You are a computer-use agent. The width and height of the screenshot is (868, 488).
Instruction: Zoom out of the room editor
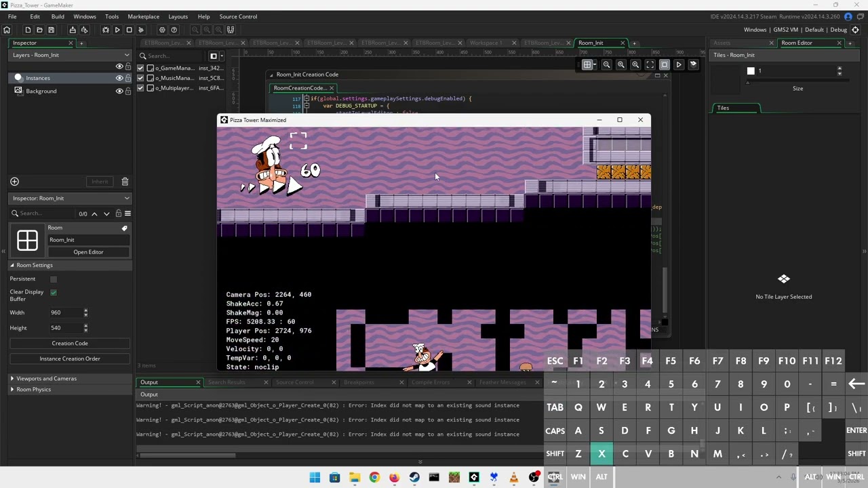(x=606, y=64)
